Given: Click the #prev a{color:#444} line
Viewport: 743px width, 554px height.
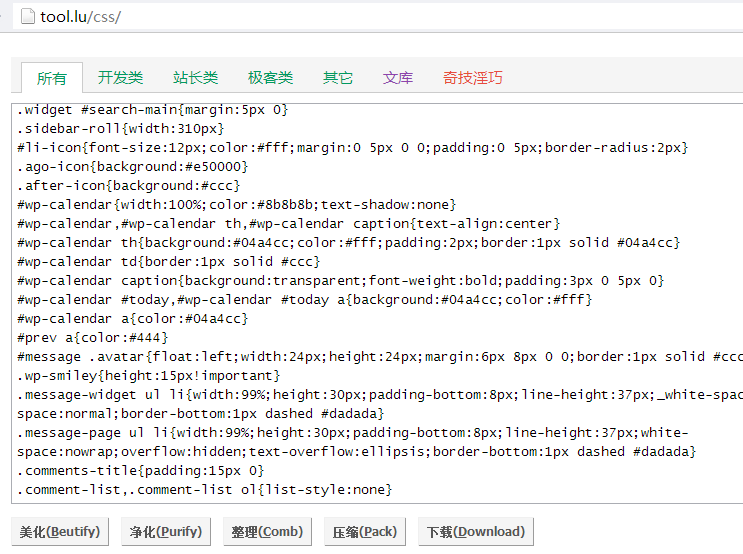Looking at the screenshot, I should (92, 337).
